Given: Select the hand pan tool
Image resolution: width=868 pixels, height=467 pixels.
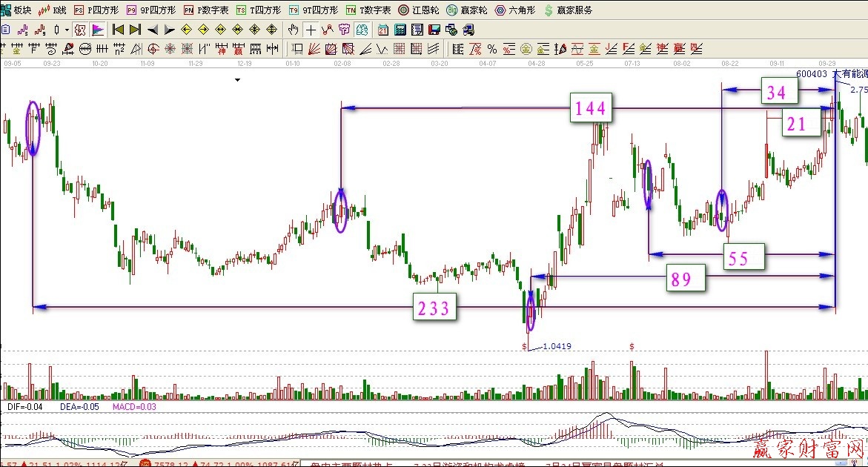Looking at the screenshot, I should click(293, 30).
